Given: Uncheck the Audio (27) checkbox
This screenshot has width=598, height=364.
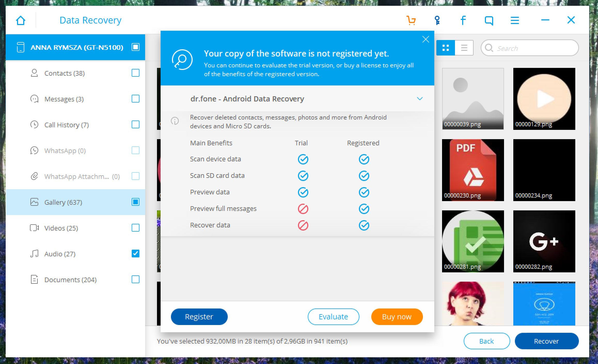Looking at the screenshot, I should pyautogui.click(x=136, y=254).
